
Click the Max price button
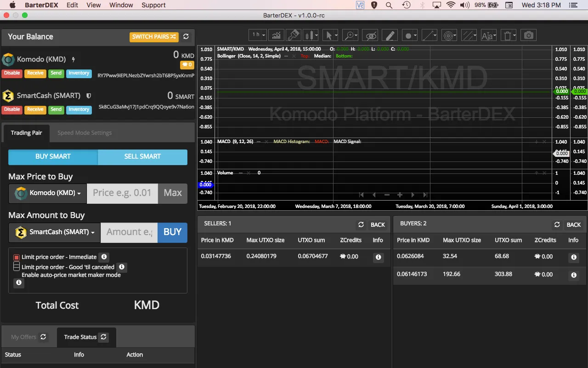pos(173,193)
